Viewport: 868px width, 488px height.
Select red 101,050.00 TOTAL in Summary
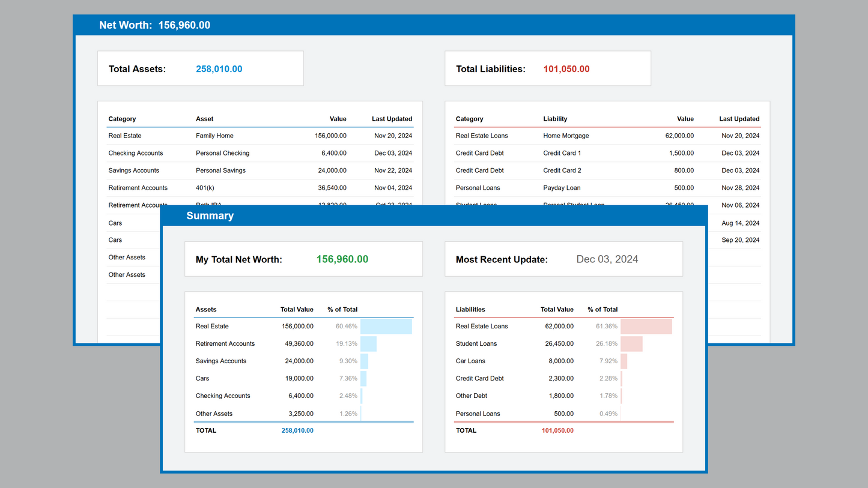[557, 430]
